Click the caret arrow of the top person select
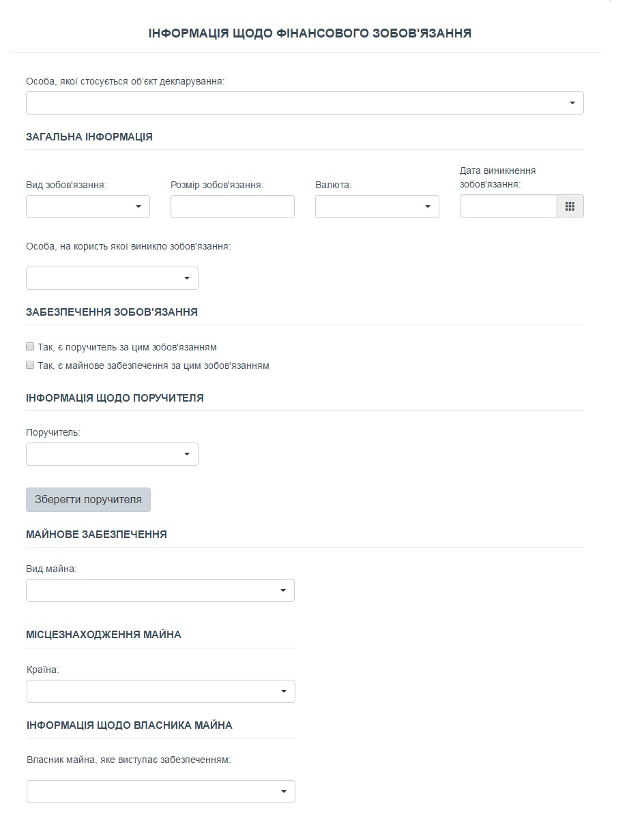Viewport: 644px width, 840px height. 572,103
